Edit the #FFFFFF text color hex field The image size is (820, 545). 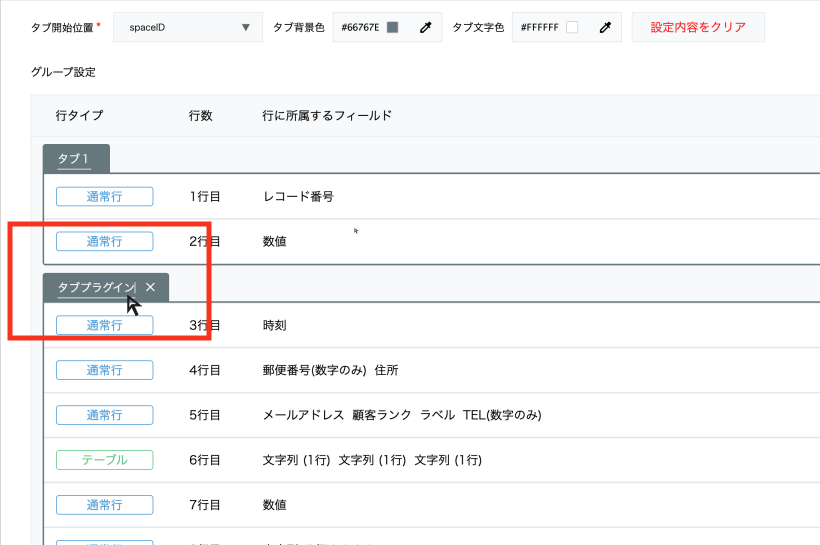539,28
